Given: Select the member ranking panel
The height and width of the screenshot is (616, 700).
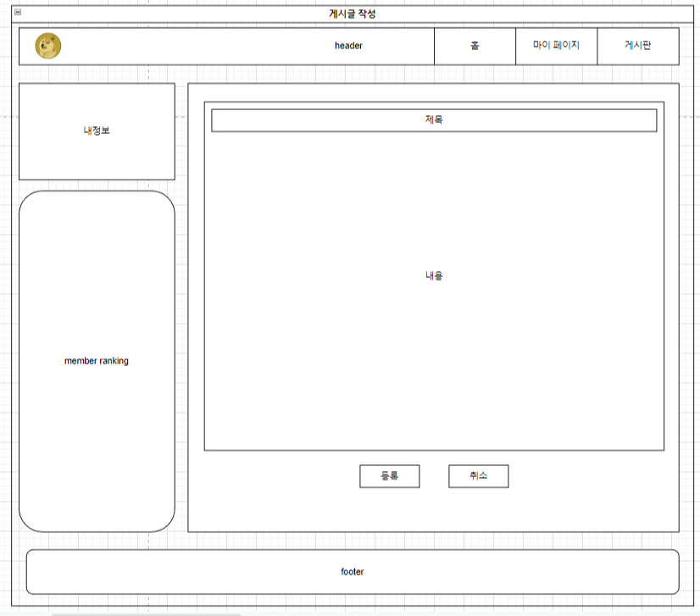Looking at the screenshot, I should pyautogui.click(x=97, y=361).
